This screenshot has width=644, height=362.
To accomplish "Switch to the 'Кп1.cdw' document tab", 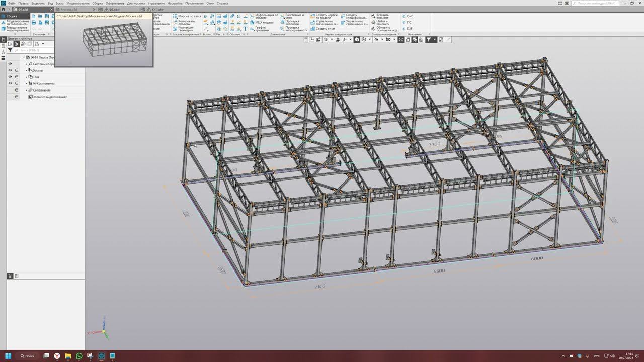I will click(157, 10).
